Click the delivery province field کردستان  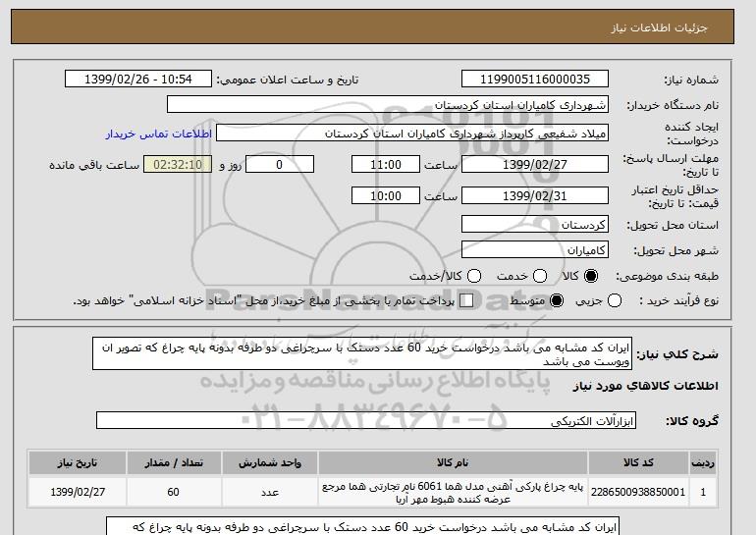(535, 225)
